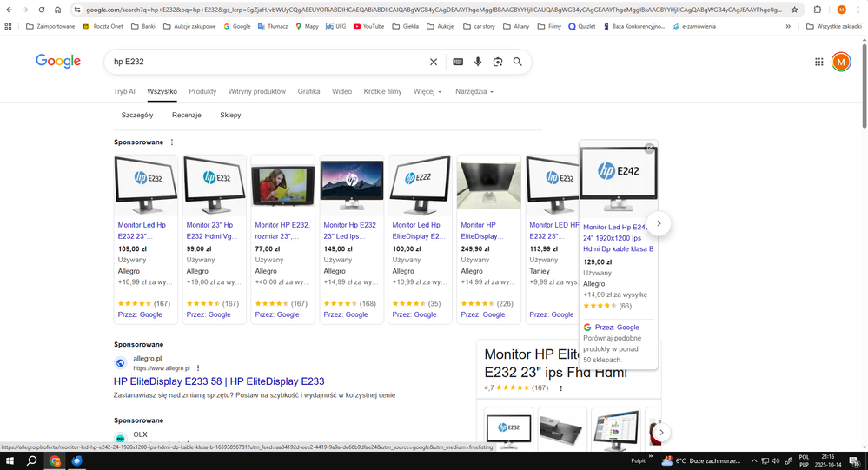Open the Sponsorowane three-dot options menu
This screenshot has width=868, height=470.
(x=172, y=142)
